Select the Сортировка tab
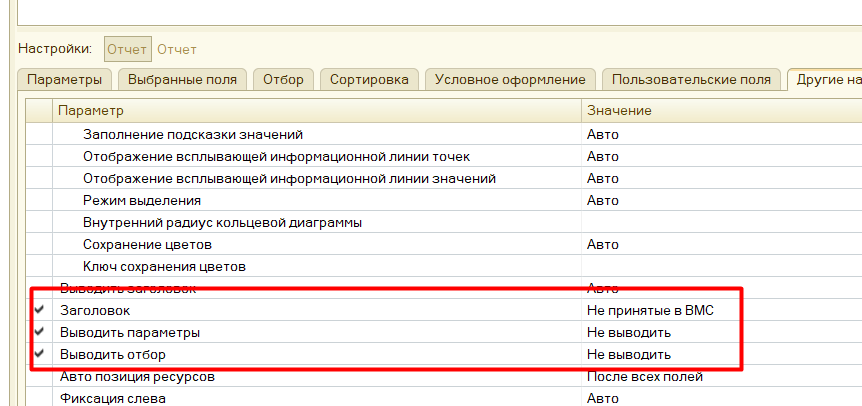This screenshot has height=406, width=862. (x=369, y=79)
